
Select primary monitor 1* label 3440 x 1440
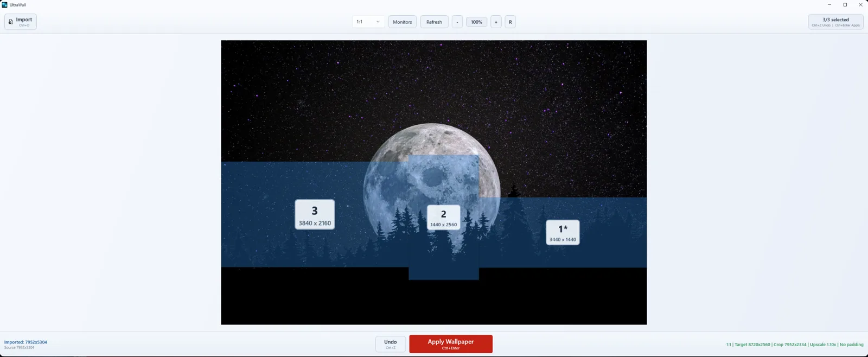[563, 232]
